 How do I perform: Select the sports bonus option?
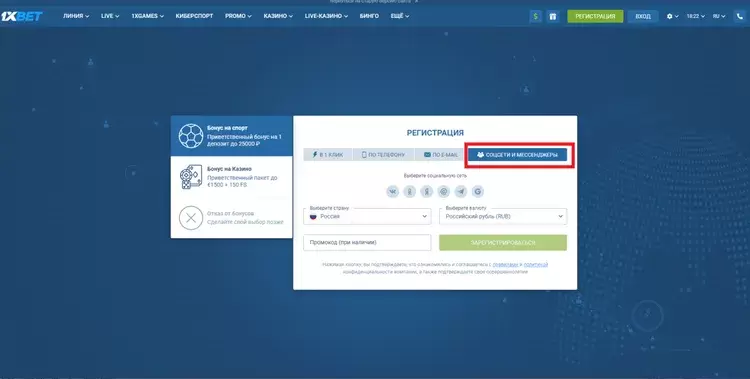(x=232, y=136)
